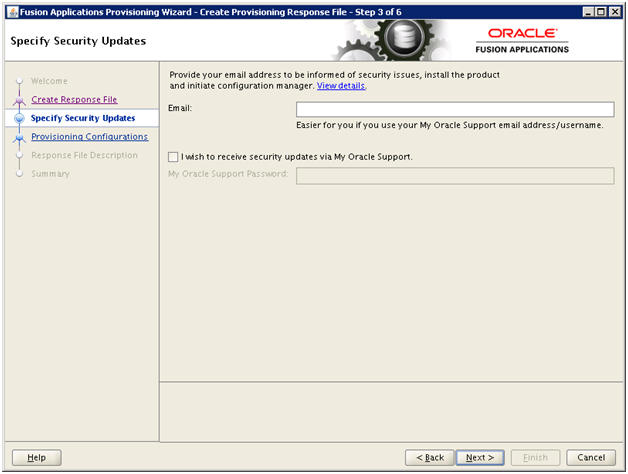Focus the Email input field
The image size is (628, 474).
(455, 109)
